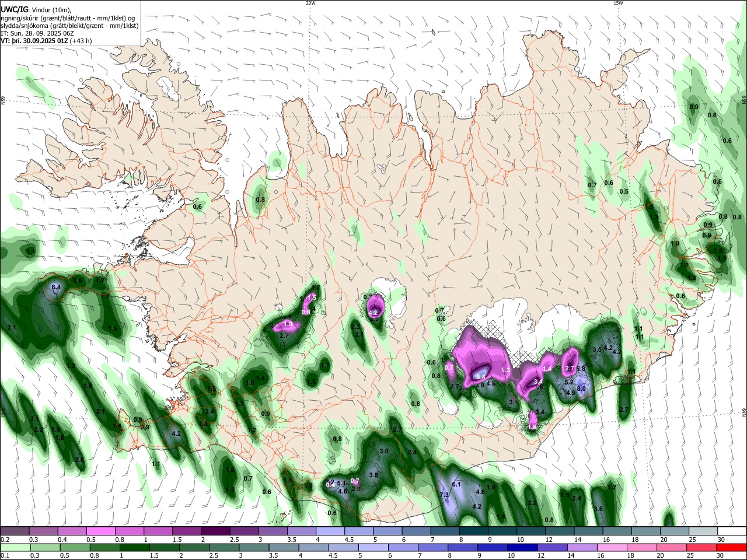
Task: Click the 20W longitude label
Action: (310, 3)
